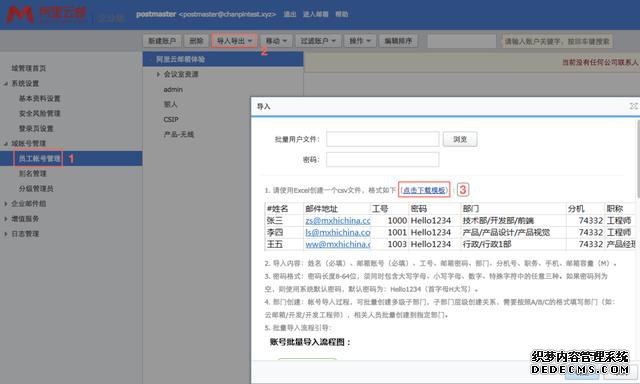This screenshot has height=384, width=640.
Task: Select the 产品-无线 department tree node
Action: point(179,134)
